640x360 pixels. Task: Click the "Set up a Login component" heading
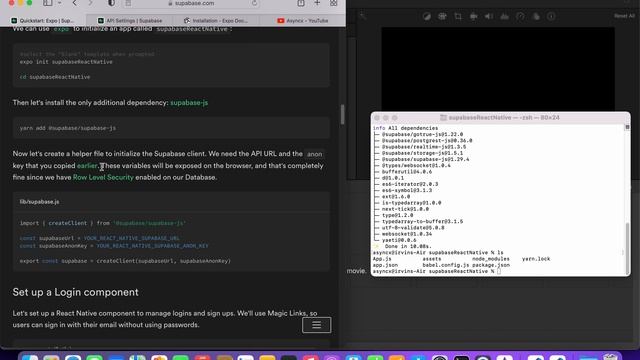tap(76, 292)
